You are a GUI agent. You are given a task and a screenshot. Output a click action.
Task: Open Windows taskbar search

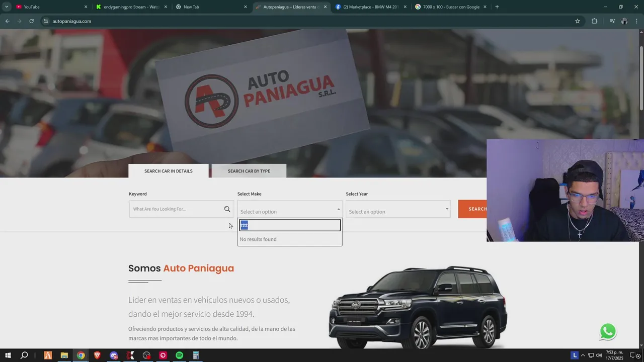(24, 355)
